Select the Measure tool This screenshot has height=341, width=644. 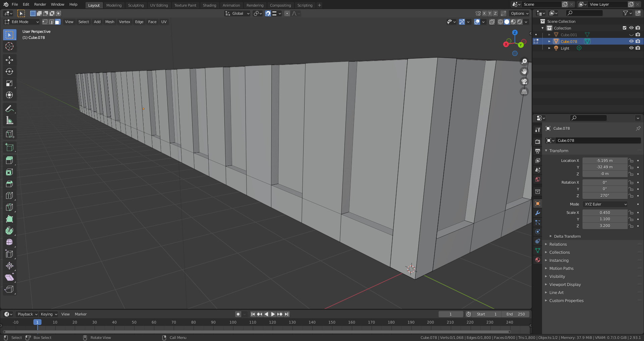[9, 120]
